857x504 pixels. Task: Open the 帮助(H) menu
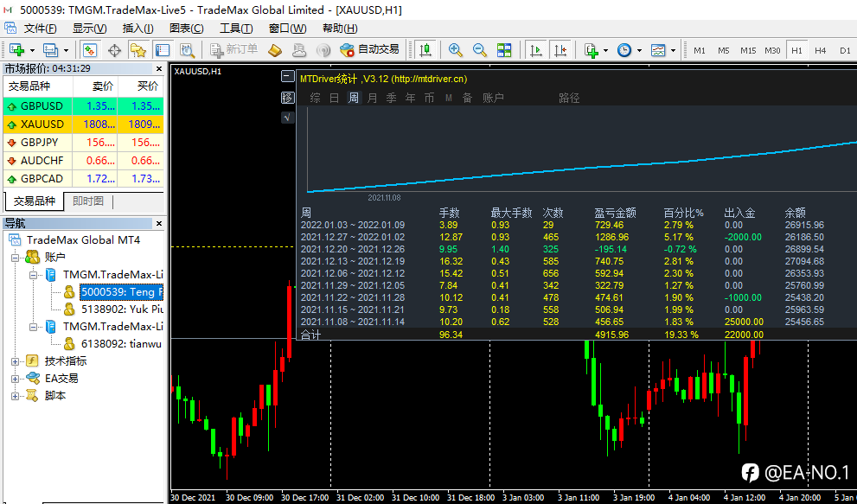coord(340,29)
